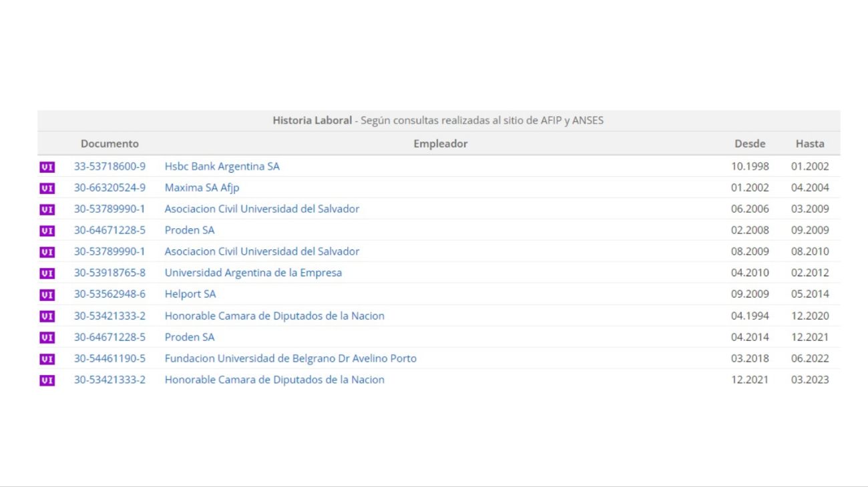
Task: Open document number 30-54461190-5
Action: (110, 358)
